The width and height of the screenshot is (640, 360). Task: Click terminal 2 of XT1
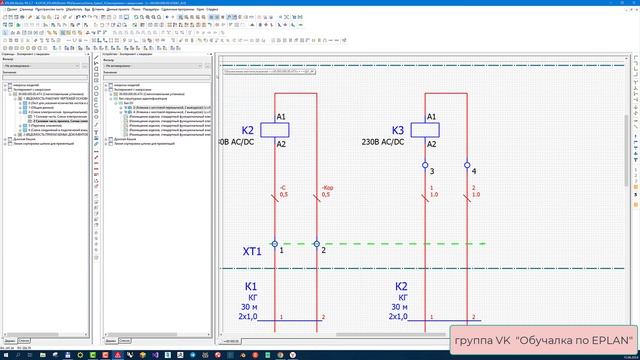click(317, 244)
